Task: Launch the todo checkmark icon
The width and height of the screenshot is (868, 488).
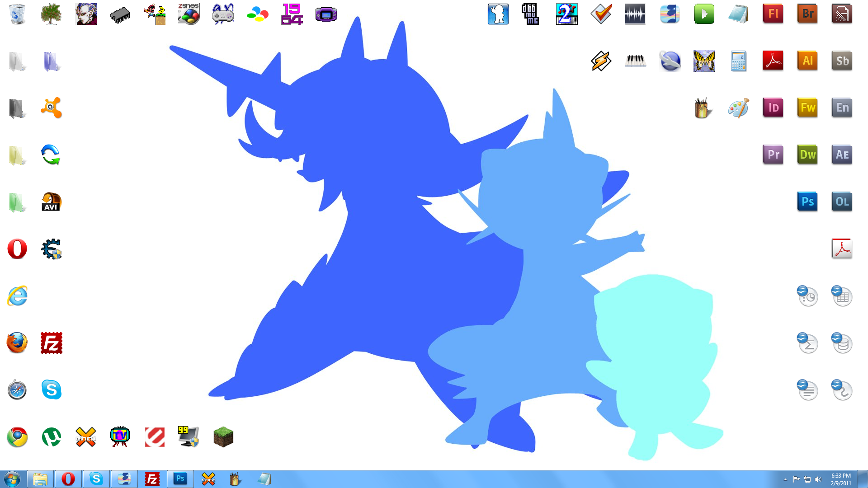Action: (x=601, y=14)
